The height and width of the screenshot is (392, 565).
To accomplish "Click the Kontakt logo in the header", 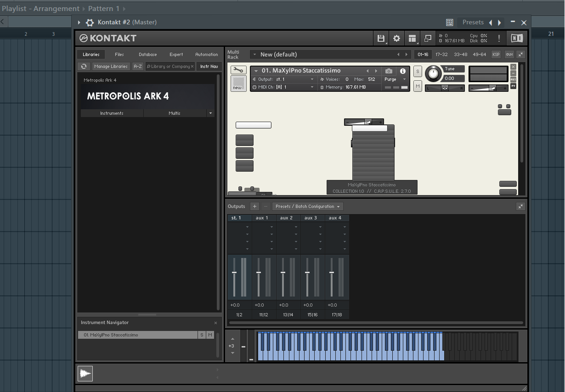I will pos(108,38).
